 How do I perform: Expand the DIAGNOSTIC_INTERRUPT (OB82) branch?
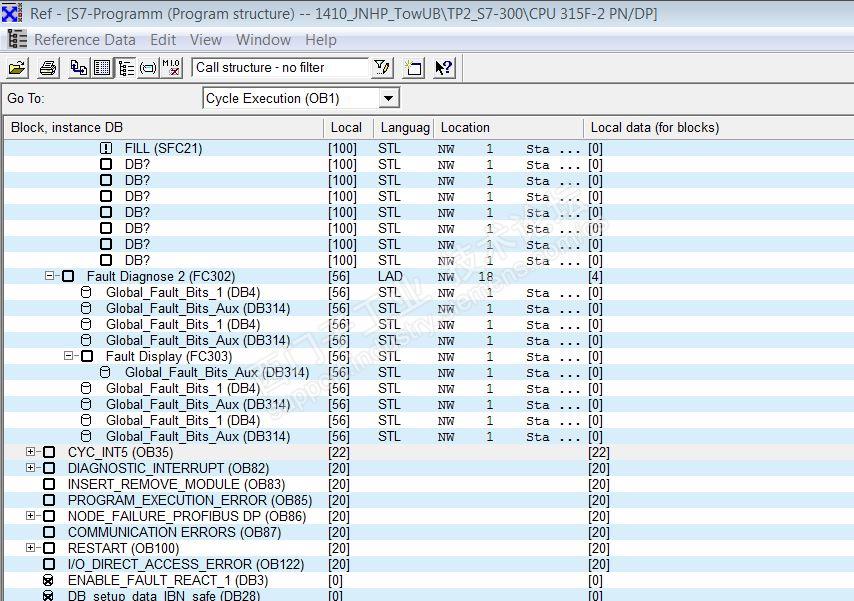(30, 468)
